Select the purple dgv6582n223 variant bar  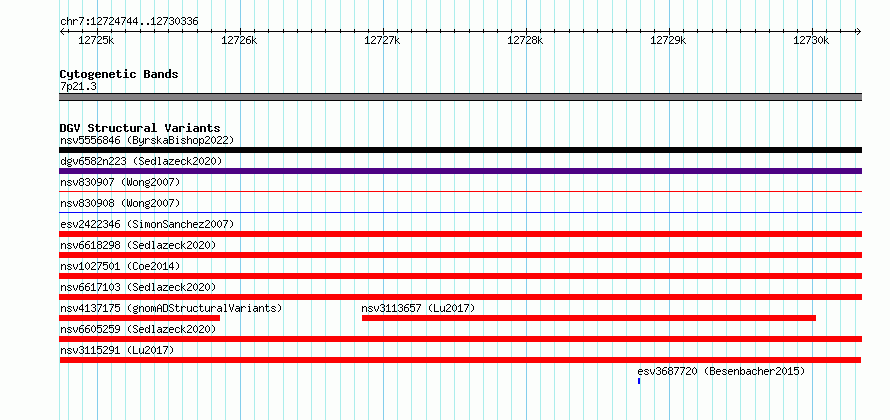pos(460,171)
